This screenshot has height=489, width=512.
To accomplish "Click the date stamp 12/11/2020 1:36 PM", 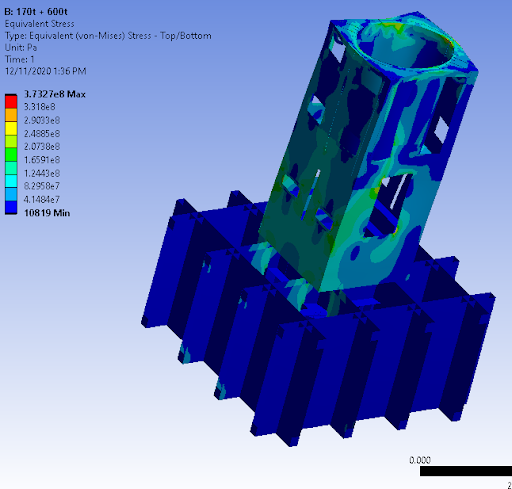I will click(x=45, y=71).
